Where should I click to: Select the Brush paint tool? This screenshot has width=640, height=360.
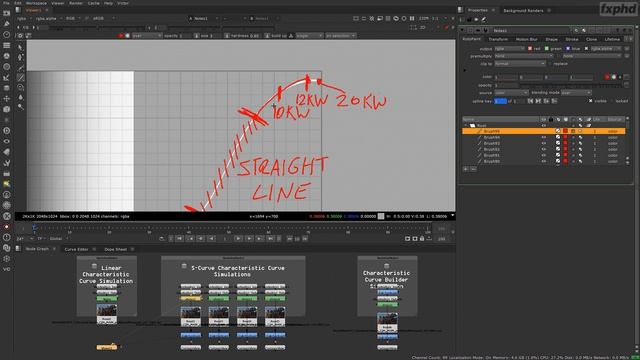20,77
